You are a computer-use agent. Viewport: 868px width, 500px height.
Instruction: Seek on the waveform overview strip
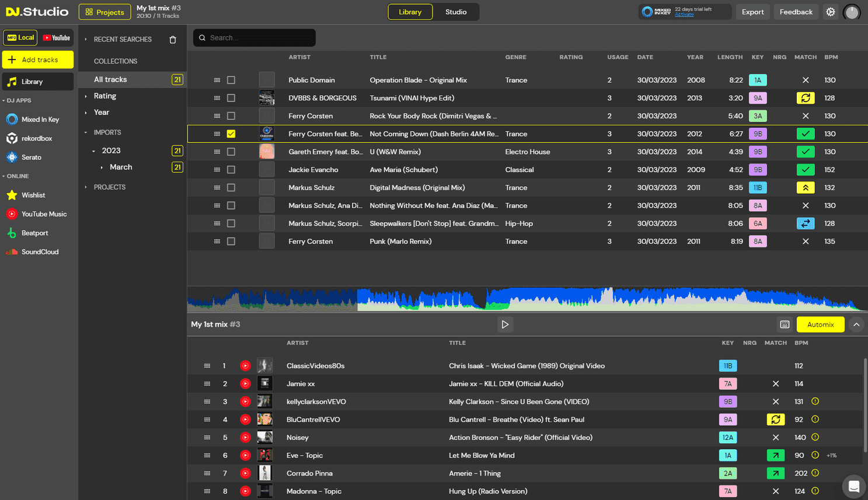[x=525, y=299]
